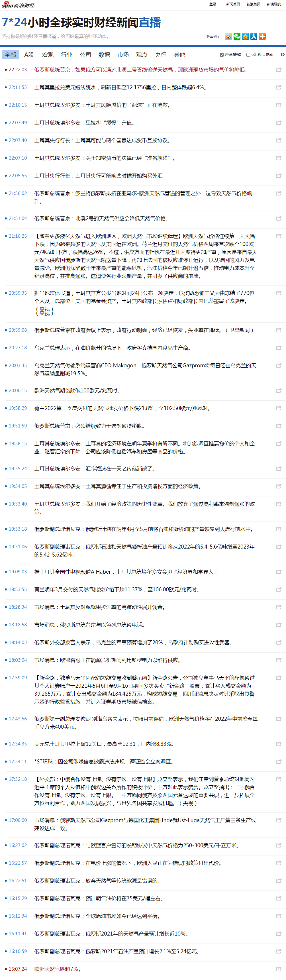286x980 pixels.
Task: Click the 7*24小时全球实时财经新闻直播 headline
Action: point(81,23)
